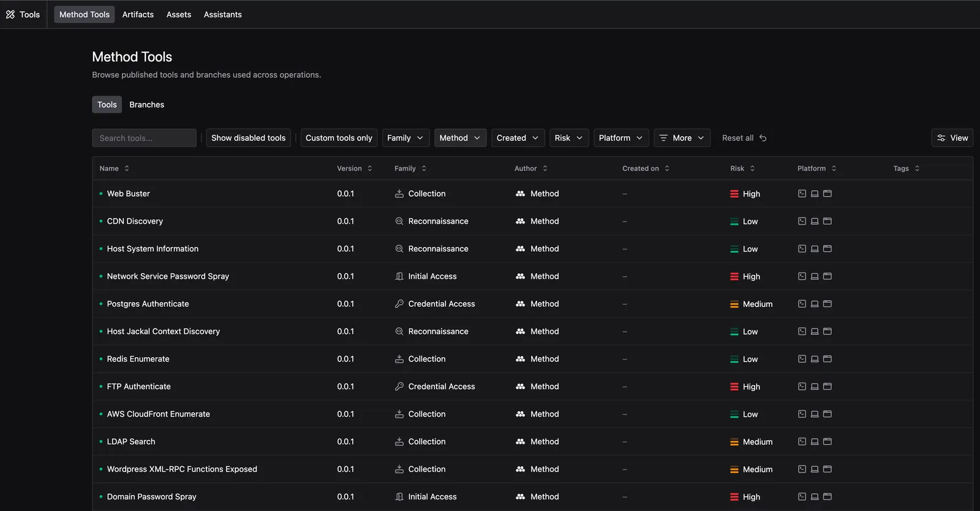Click the laptop platform icon in Host System Information row
The image size is (980, 511).
click(815, 249)
